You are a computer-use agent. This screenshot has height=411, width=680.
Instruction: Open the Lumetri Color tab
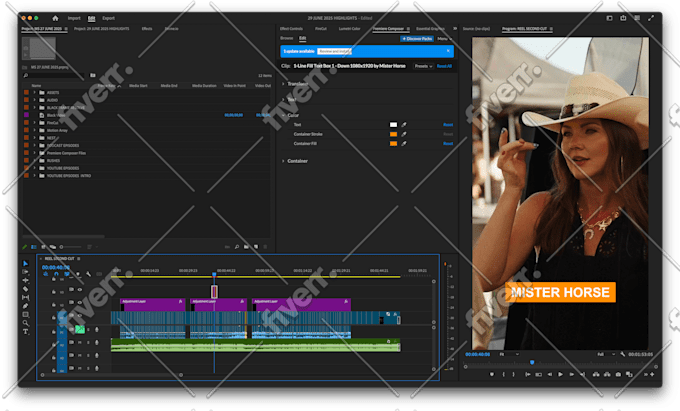(350, 29)
